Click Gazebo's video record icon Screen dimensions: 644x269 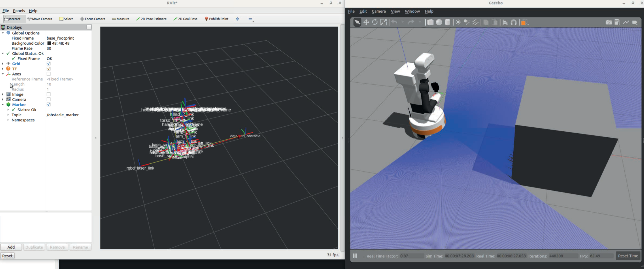point(635,22)
